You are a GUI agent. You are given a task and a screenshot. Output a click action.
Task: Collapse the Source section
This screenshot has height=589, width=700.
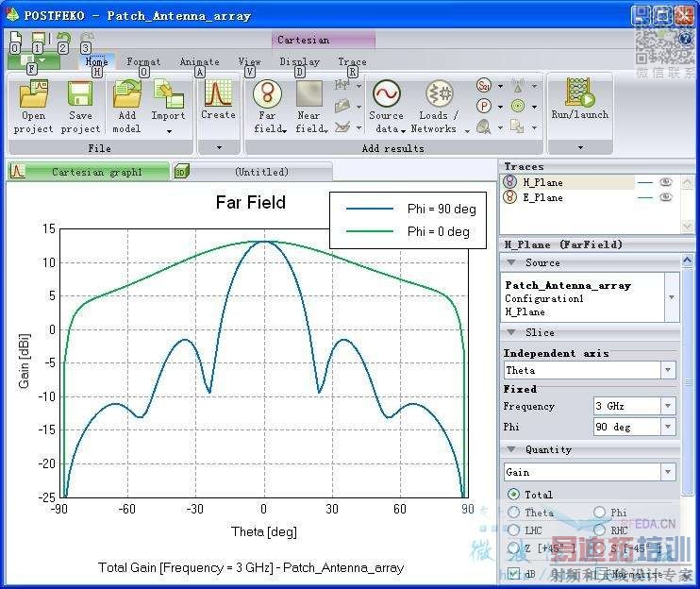point(511,262)
